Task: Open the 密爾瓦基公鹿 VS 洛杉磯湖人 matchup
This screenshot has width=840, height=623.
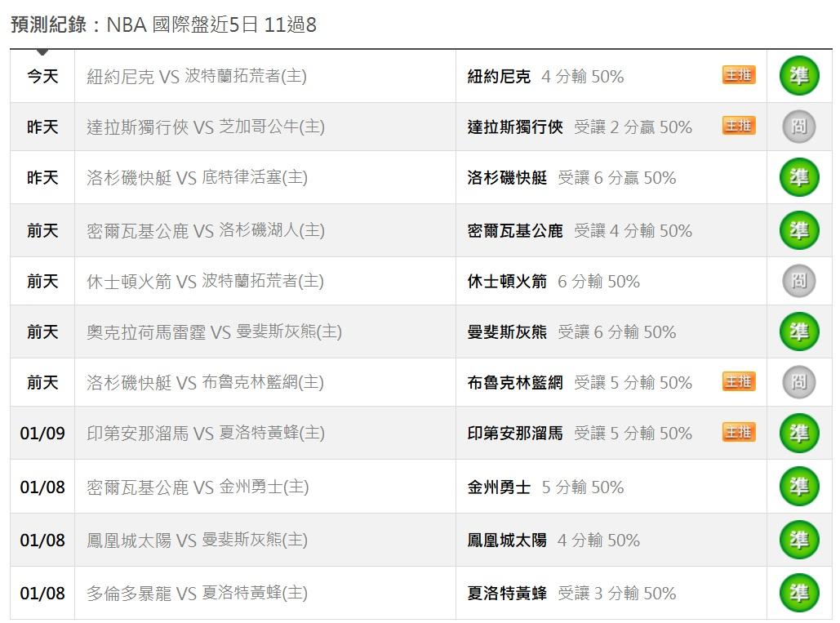Action: click(x=206, y=231)
